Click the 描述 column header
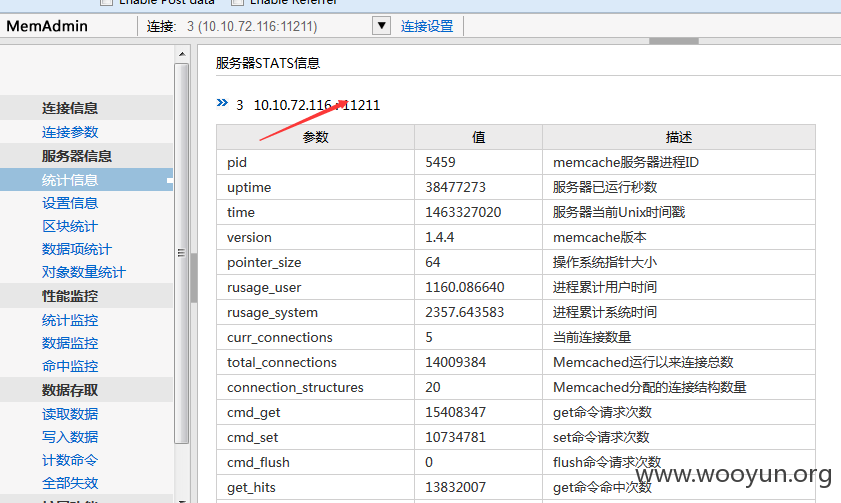The width and height of the screenshot is (841, 503). click(x=679, y=137)
